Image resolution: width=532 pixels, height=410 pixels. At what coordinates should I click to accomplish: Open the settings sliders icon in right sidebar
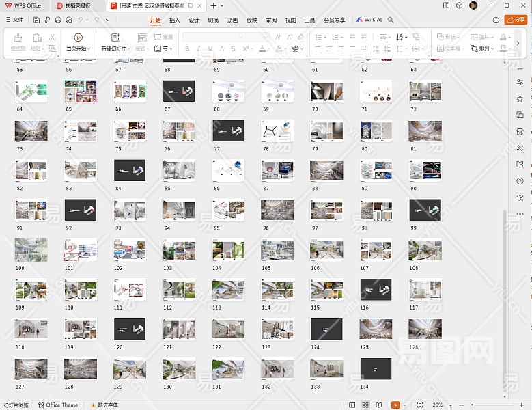[520, 82]
